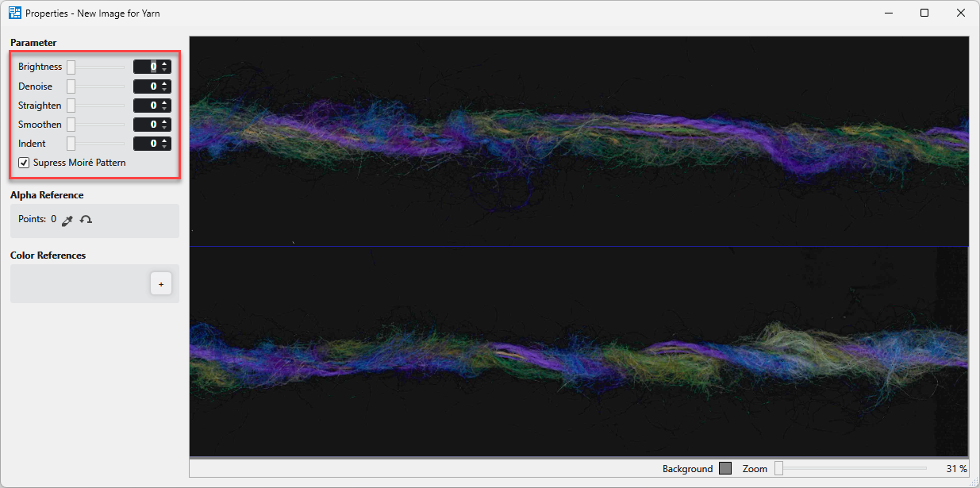This screenshot has height=488, width=980.
Task: Click the upper yarn preview image
Action: coord(578,140)
